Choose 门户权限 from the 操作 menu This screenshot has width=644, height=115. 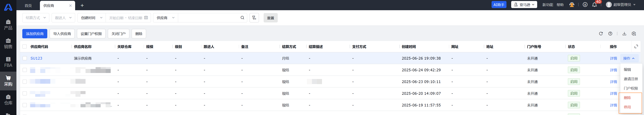631,88
